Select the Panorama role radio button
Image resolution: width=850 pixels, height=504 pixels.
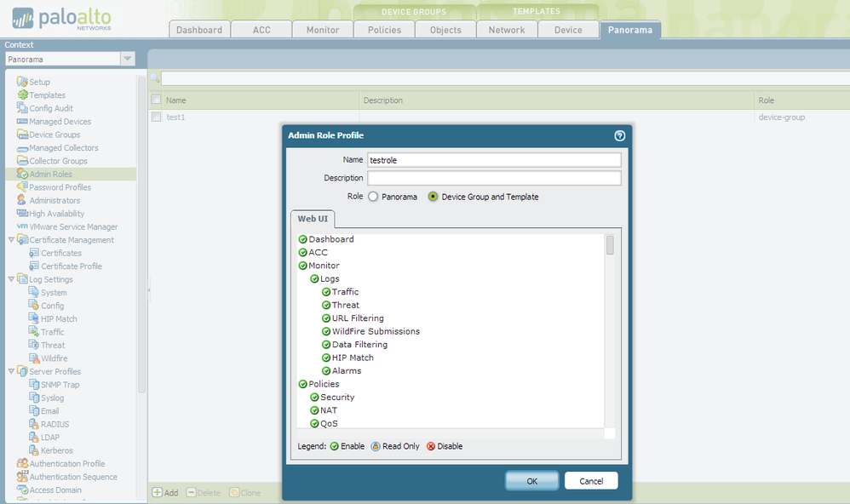(373, 197)
